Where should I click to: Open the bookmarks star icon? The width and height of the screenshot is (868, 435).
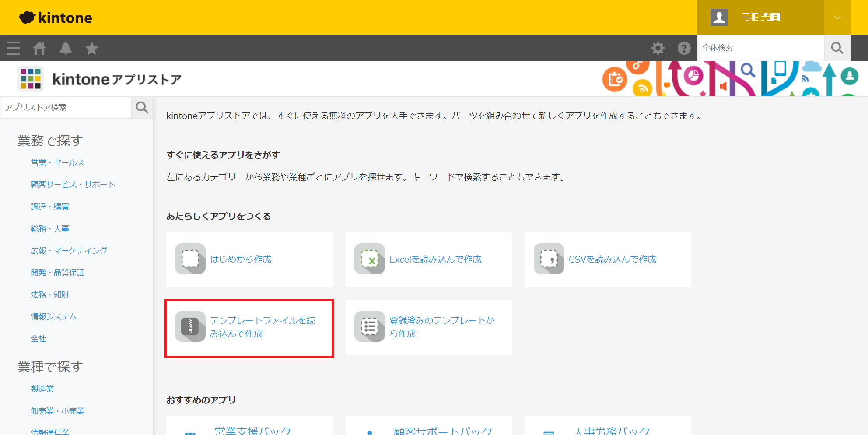pos(92,48)
